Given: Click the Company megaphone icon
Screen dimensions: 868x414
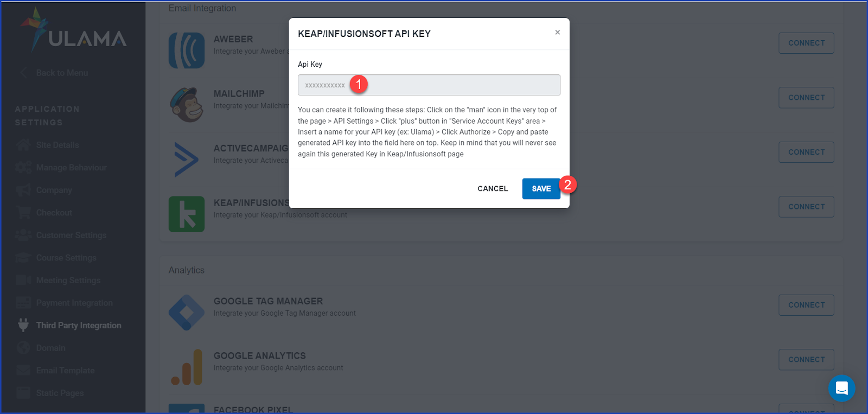Looking at the screenshot, I should [x=23, y=190].
